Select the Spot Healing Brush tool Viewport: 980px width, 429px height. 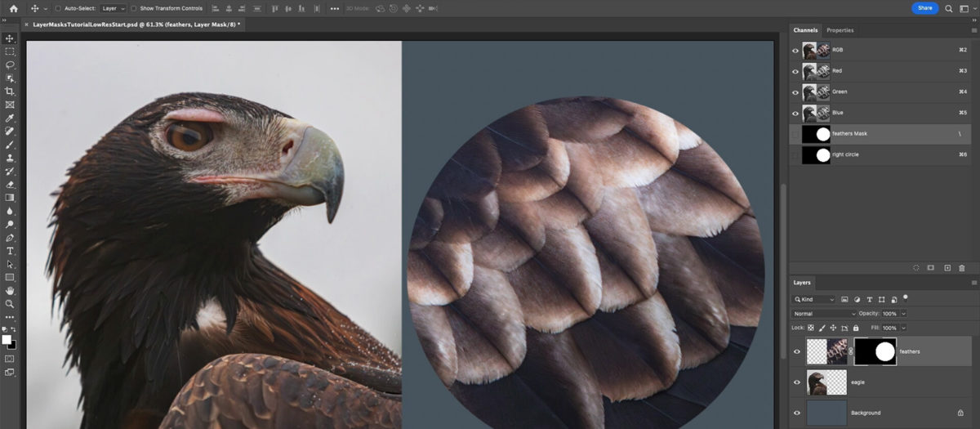click(x=10, y=131)
